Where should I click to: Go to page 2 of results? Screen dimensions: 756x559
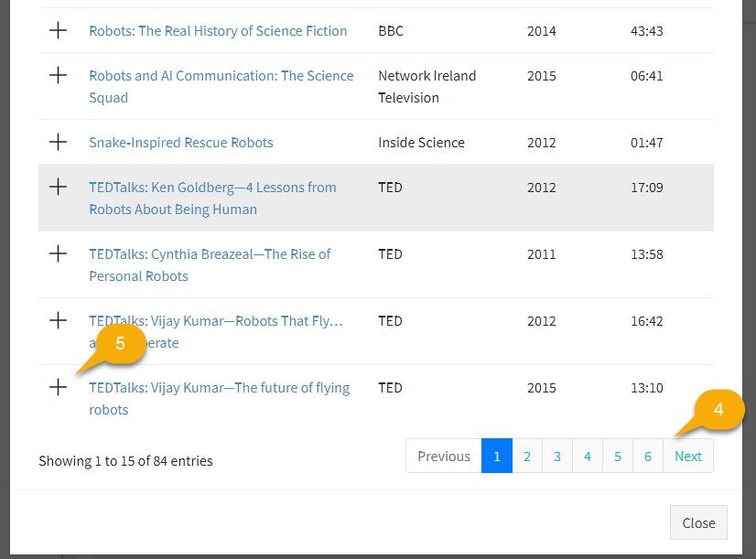(527, 456)
